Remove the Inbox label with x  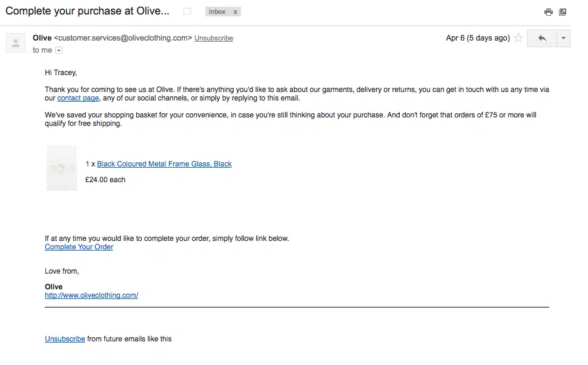tap(235, 12)
